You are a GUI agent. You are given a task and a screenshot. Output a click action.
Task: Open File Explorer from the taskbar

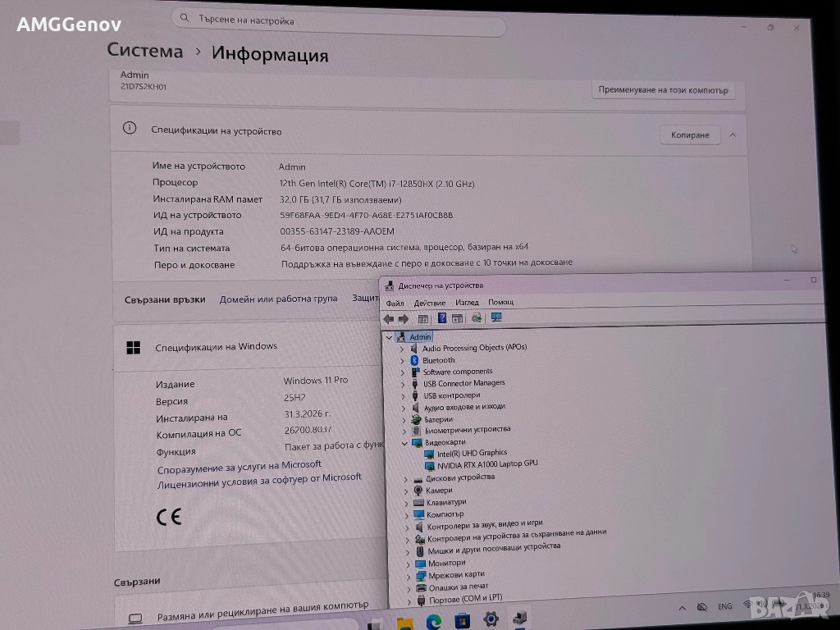click(405, 623)
